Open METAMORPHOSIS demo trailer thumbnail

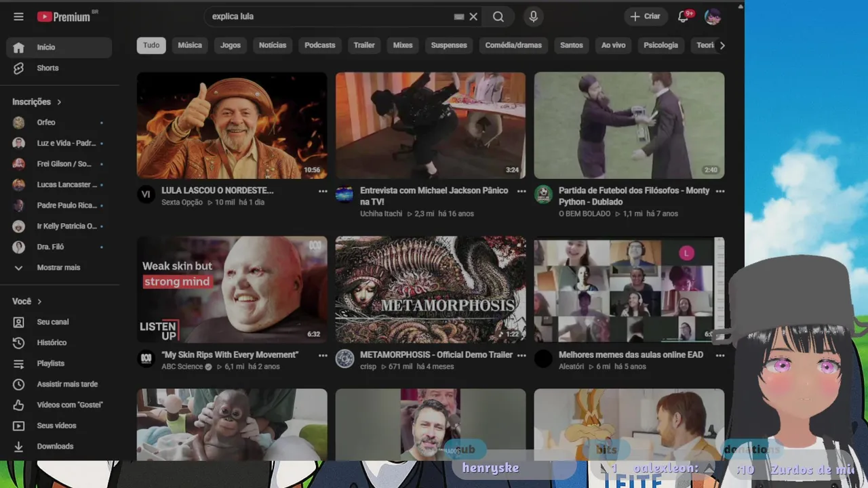tap(431, 289)
